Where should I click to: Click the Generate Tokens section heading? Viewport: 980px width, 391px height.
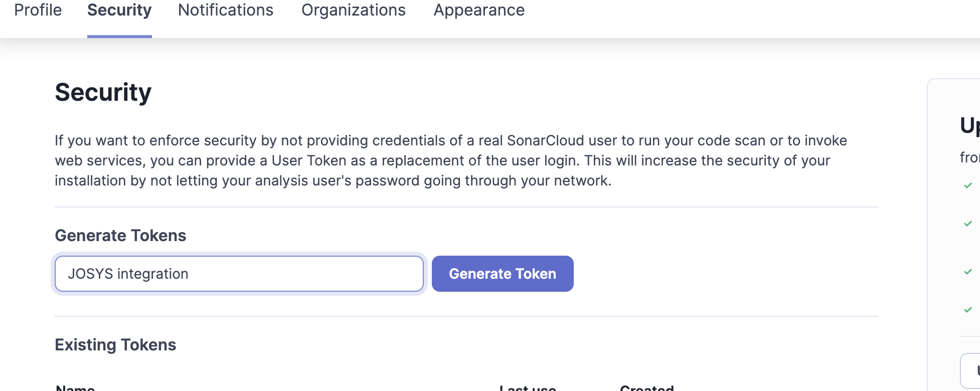[120, 236]
